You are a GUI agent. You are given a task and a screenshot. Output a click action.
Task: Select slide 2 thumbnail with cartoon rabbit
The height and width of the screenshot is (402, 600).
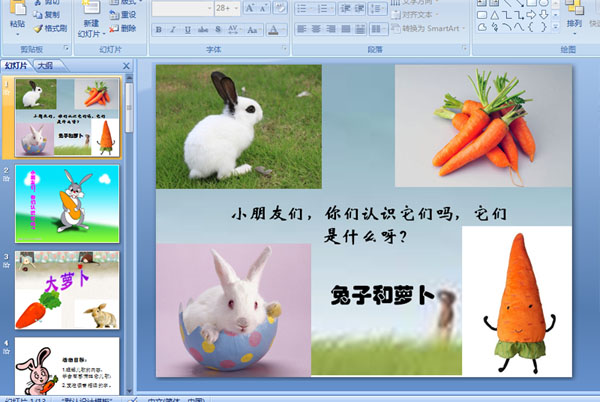(x=66, y=203)
